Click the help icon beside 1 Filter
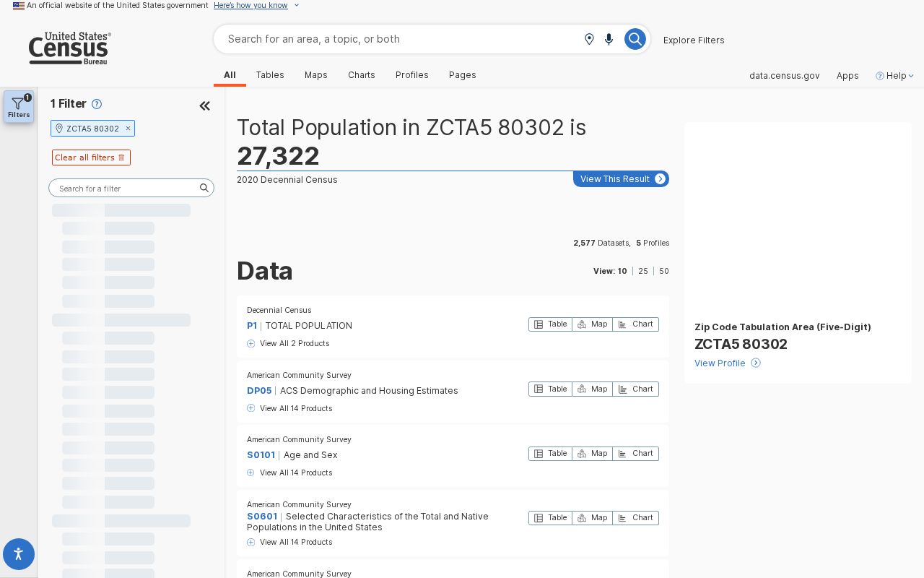Image resolution: width=924 pixels, height=578 pixels. coord(97,104)
